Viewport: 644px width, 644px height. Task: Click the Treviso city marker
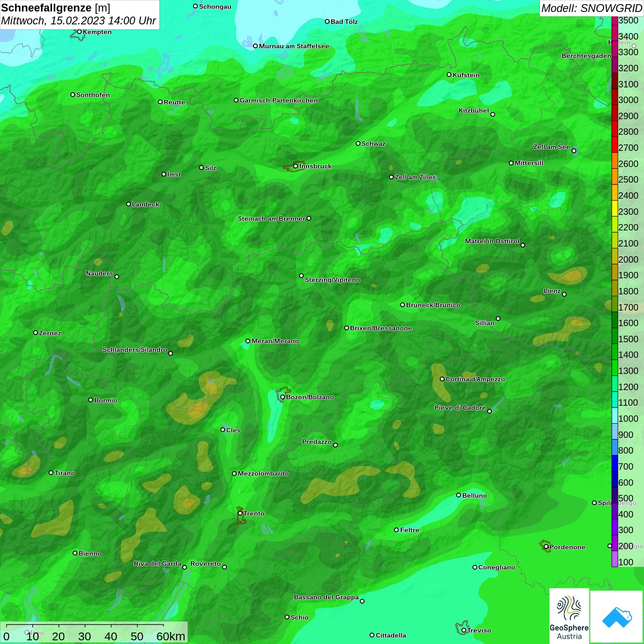click(x=464, y=630)
